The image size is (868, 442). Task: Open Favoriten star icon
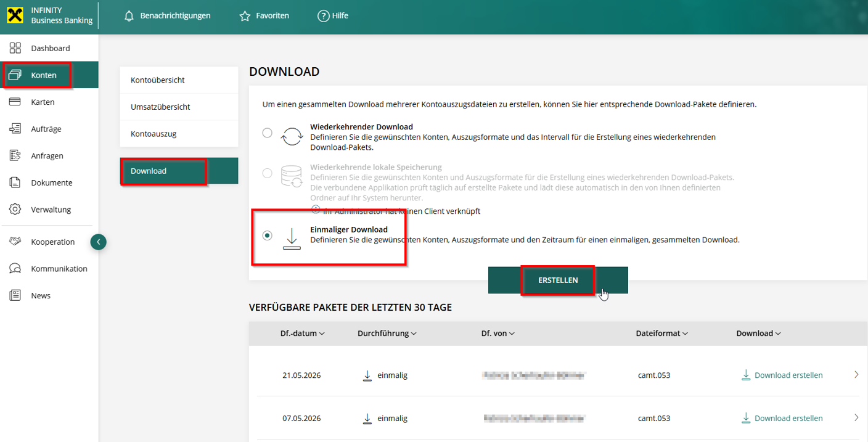click(x=245, y=16)
